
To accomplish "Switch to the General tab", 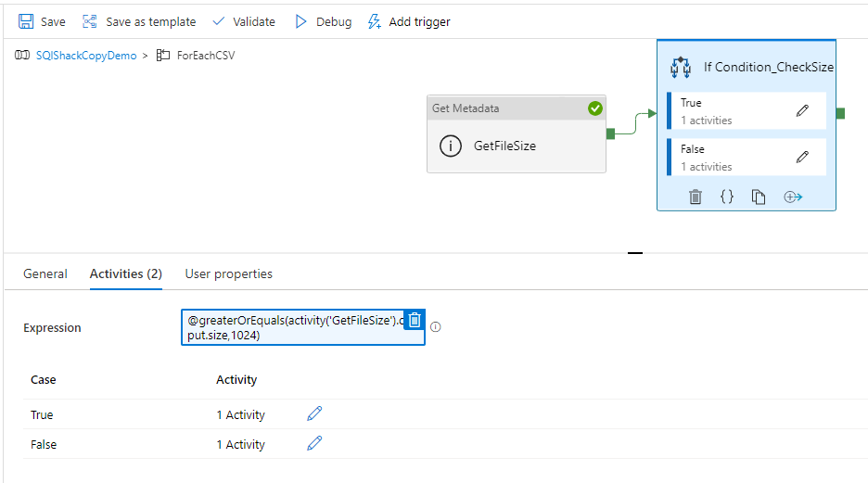I will click(x=45, y=273).
